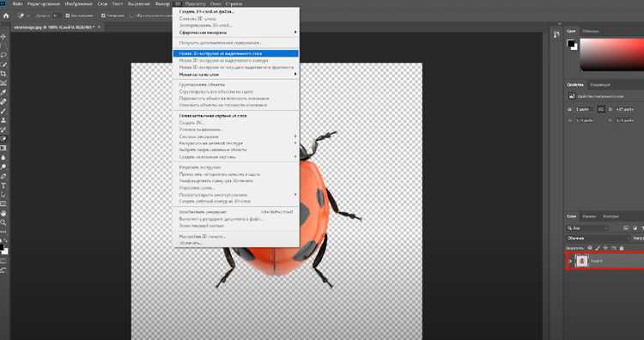Toggle lock all padlock in Layers
The height and width of the screenshot is (340, 644).
622,248
